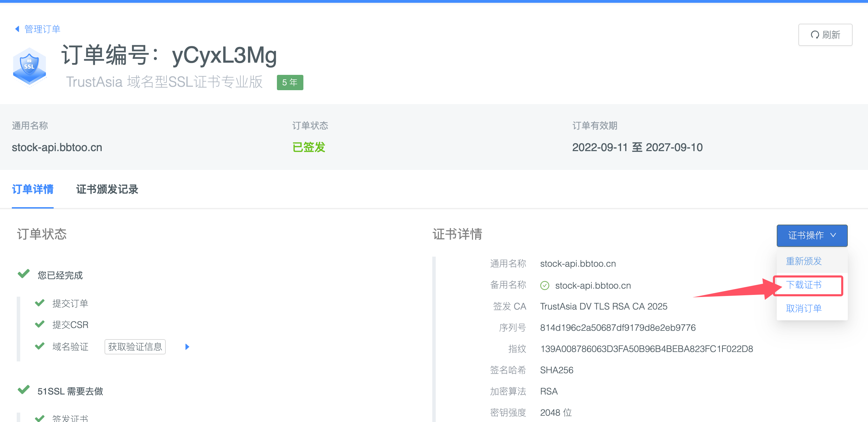This screenshot has width=868, height=422.
Task: Click the checkmark next to 提交订单
Action: pos(40,303)
